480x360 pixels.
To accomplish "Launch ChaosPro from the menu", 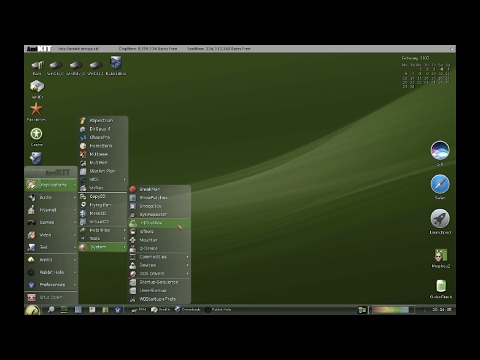I will coord(103,137).
